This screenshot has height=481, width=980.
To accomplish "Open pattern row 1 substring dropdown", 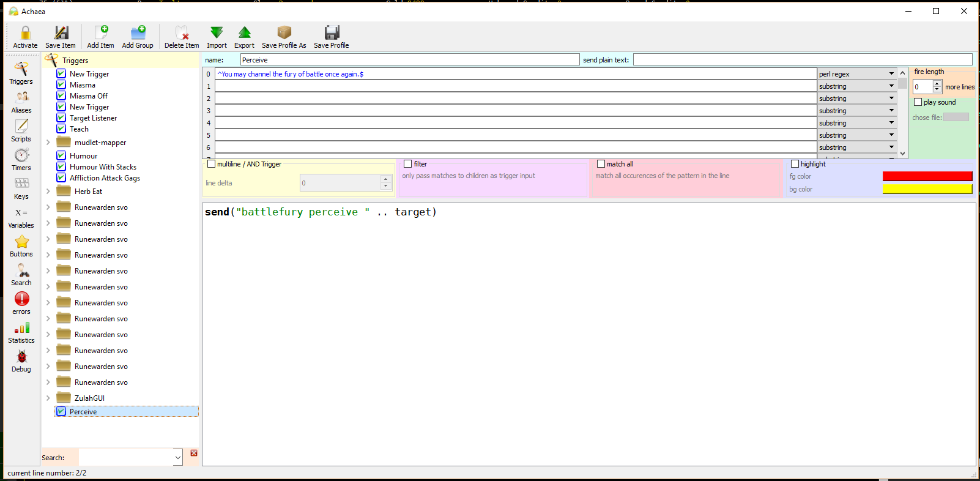I will (x=857, y=86).
